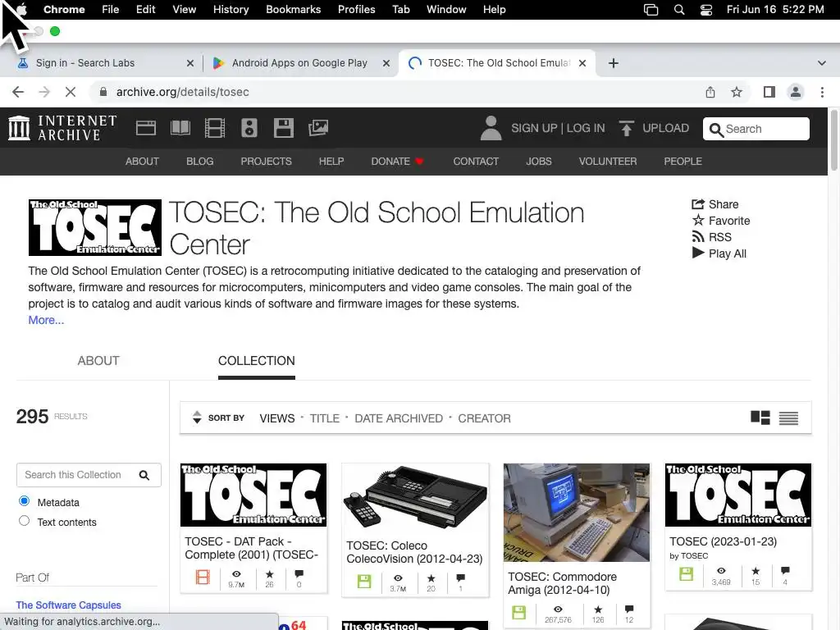Image resolution: width=840 pixels, height=630 pixels.
Task: Click SIGN UP link
Action: [534, 128]
